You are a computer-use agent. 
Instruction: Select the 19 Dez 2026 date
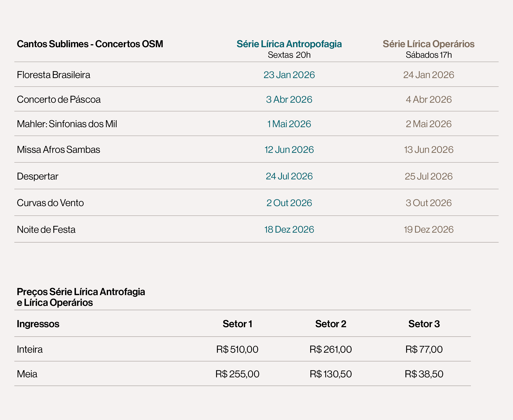pos(428,230)
